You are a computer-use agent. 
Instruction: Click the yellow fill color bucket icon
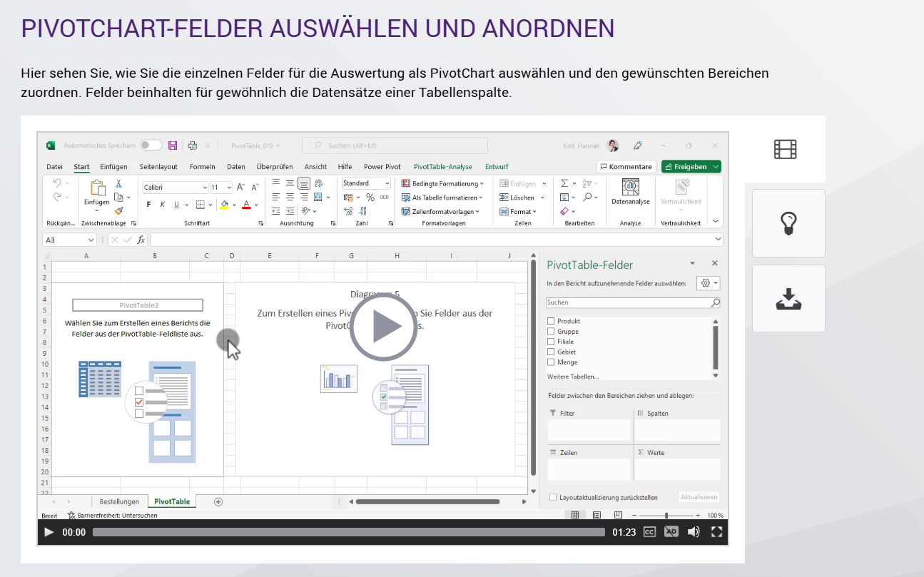pos(224,205)
